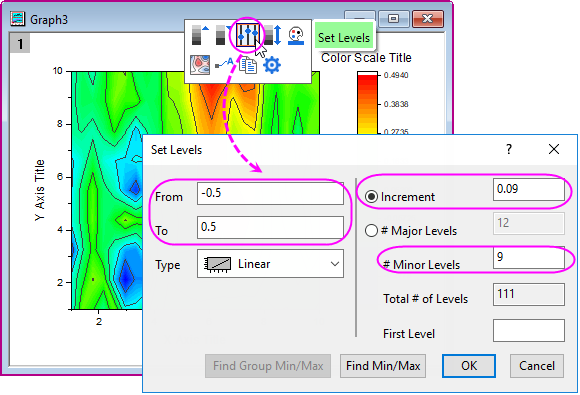Select the Increment radio button
Viewport: 580px width, 395px height.
tap(371, 196)
